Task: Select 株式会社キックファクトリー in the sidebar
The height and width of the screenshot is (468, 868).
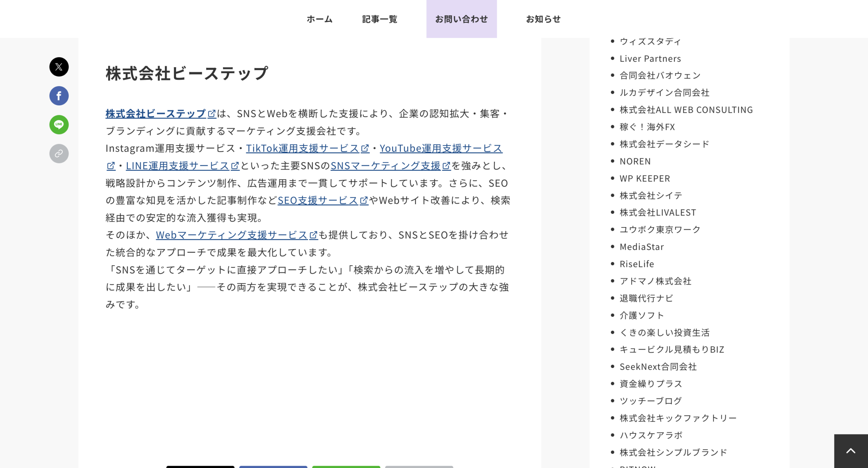Action: point(678,418)
